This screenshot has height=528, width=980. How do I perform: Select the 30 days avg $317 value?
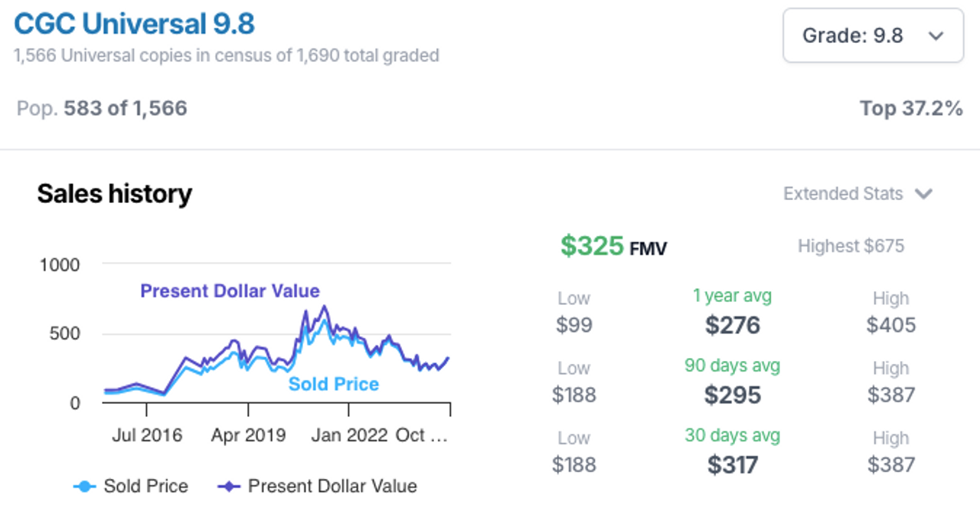coord(733,464)
